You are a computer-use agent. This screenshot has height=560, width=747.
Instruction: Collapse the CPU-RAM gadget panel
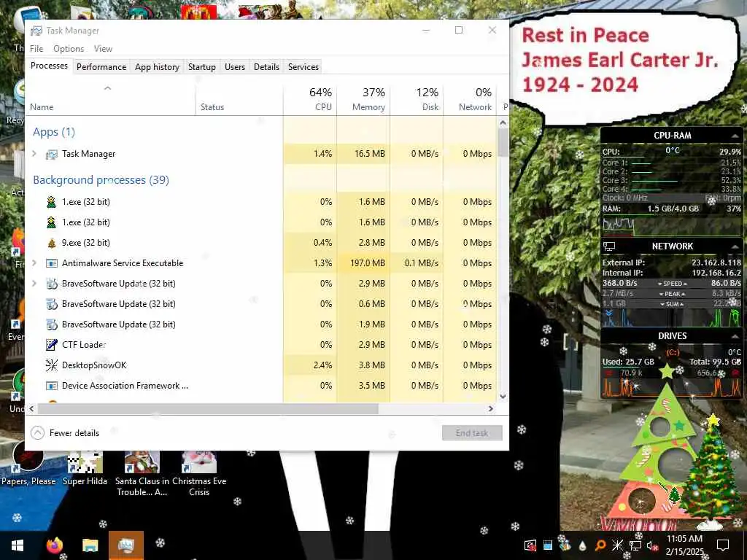tap(735, 136)
